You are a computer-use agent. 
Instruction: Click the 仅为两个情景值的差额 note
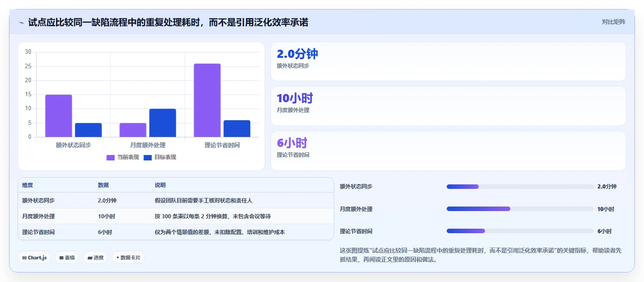pyautogui.click(x=182, y=232)
